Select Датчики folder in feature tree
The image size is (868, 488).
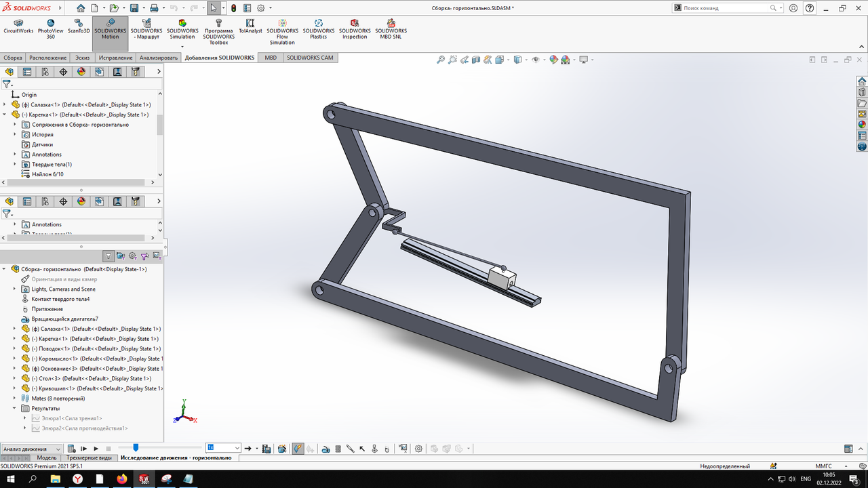pos(42,144)
